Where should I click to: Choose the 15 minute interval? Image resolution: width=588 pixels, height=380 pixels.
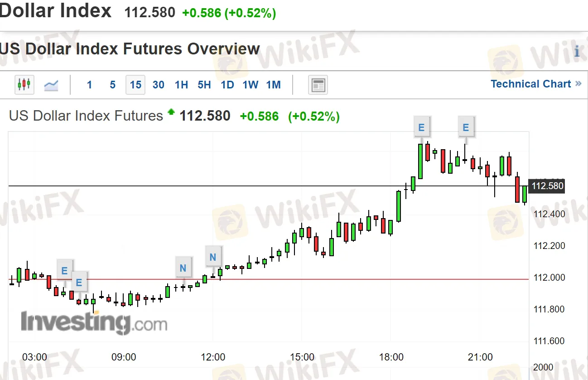(x=135, y=85)
